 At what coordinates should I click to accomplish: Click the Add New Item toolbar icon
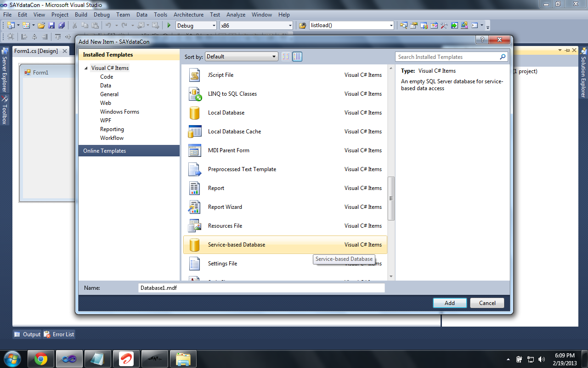coord(26,26)
